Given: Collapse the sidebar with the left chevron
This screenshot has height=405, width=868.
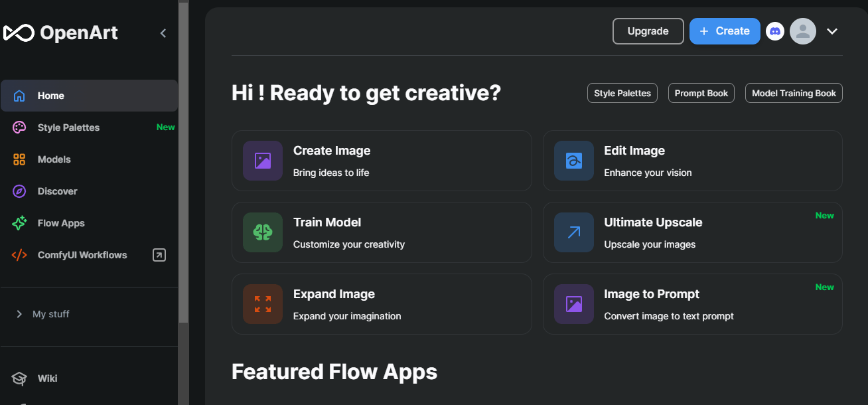Looking at the screenshot, I should (x=163, y=33).
